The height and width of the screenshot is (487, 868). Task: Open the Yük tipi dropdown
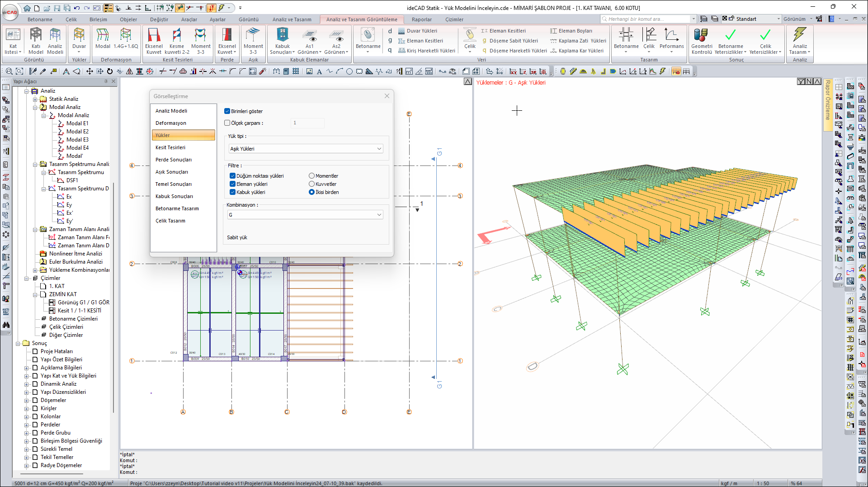306,149
